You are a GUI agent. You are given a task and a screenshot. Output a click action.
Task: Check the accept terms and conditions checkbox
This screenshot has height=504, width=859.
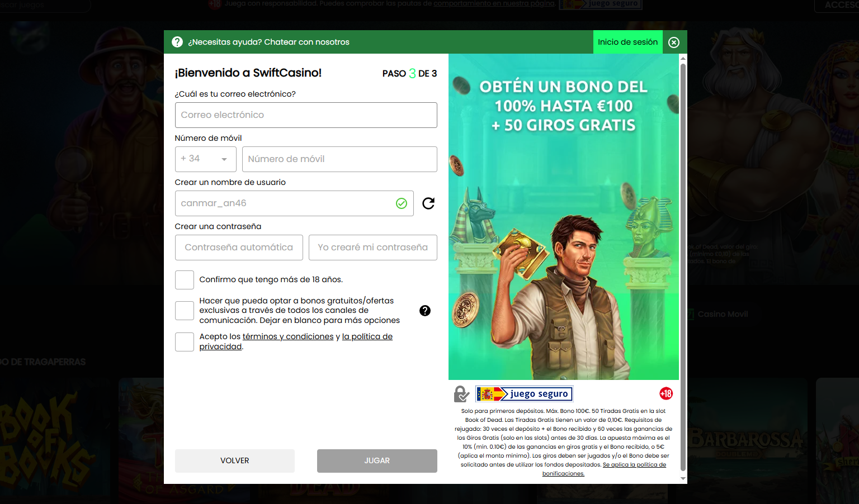pyautogui.click(x=185, y=342)
